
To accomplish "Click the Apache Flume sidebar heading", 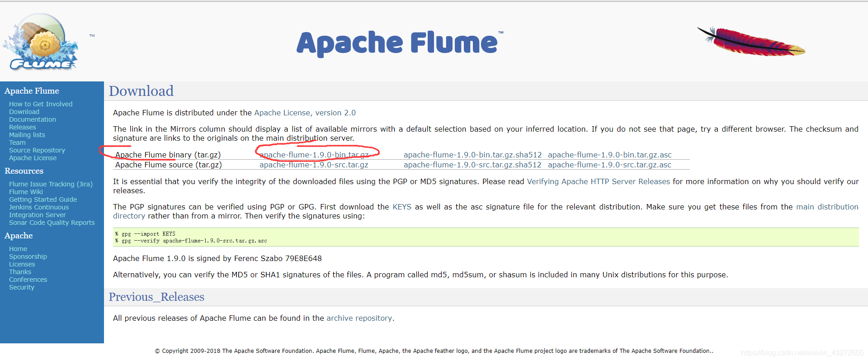I will click(32, 91).
